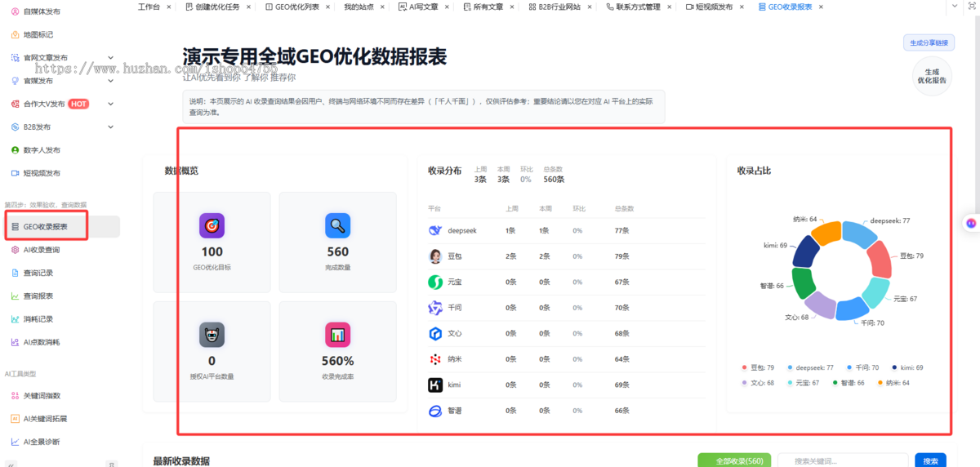This screenshot has width=980, height=467.
Task: Click the 短视频发布 camera icon in sidebar
Action: click(16, 173)
